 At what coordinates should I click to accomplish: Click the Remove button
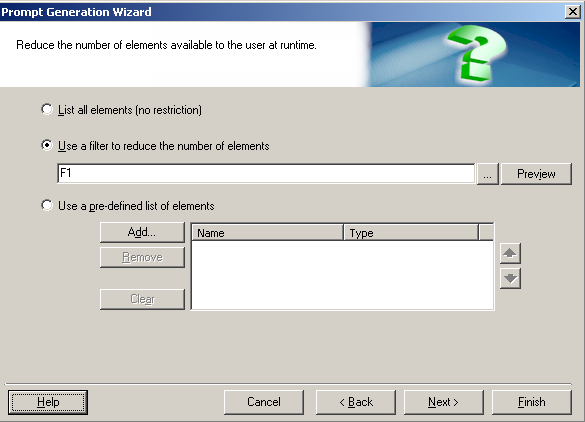click(142, 257)
